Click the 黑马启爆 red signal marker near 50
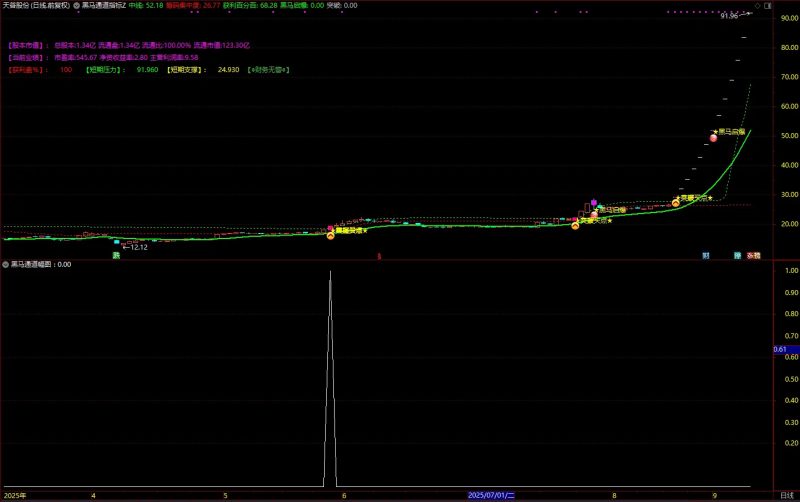The height and width of the screenshot is (502, 800). [x=713, y=137]
